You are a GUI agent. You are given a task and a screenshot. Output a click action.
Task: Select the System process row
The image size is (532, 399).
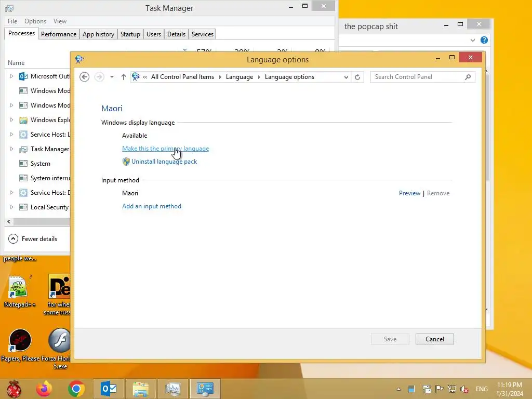[38, 164]
